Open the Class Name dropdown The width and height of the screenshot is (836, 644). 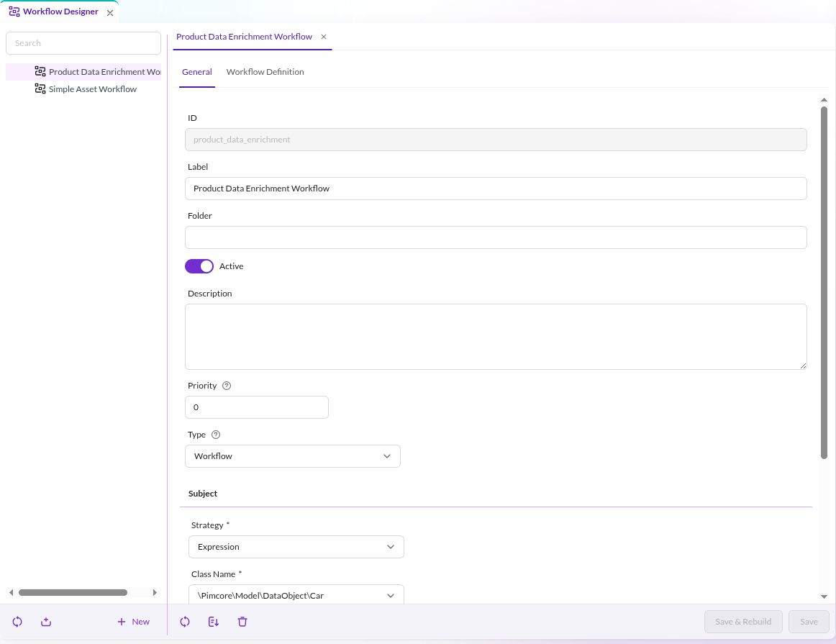pos(296,595)
